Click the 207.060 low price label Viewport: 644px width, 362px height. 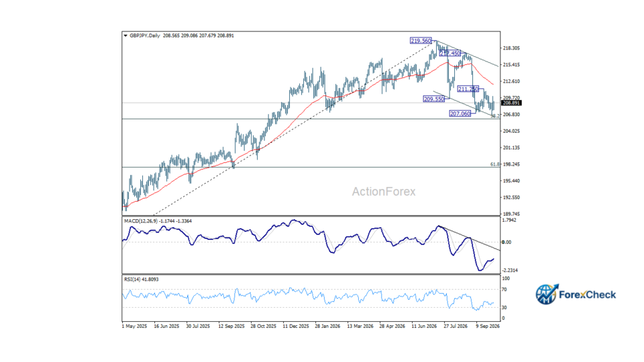click(x=460, y=114)
